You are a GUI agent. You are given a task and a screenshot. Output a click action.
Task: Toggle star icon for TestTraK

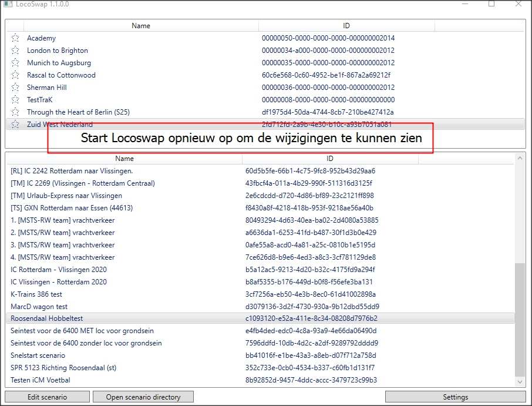tap(15, 100)
